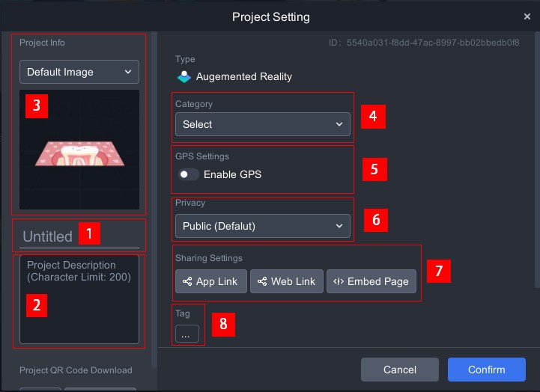Click into the Project Description text box
Image resolution: width=540 pixels, height=392 pixels.
[79, 299]
